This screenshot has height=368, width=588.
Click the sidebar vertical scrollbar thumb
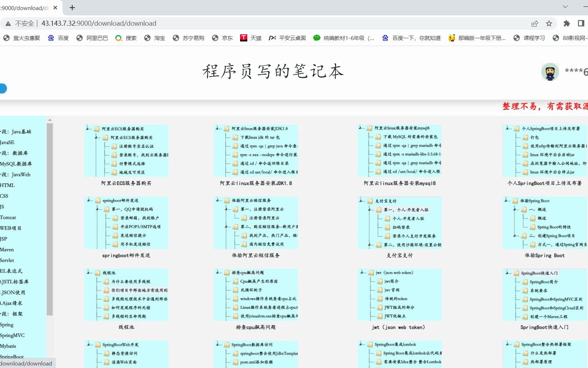pos(50,219)
